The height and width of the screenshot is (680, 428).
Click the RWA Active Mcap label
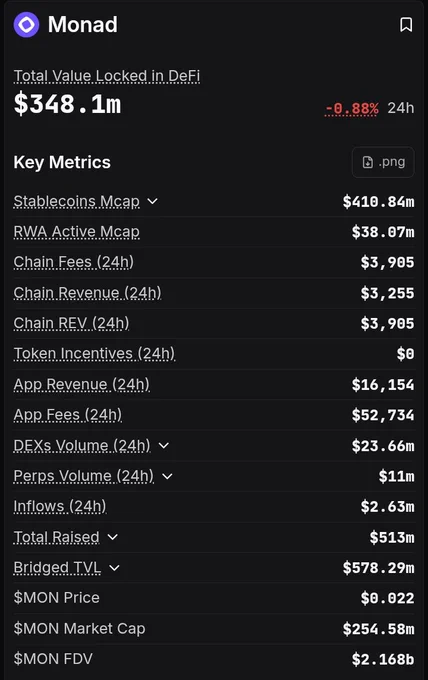point(76,232)
